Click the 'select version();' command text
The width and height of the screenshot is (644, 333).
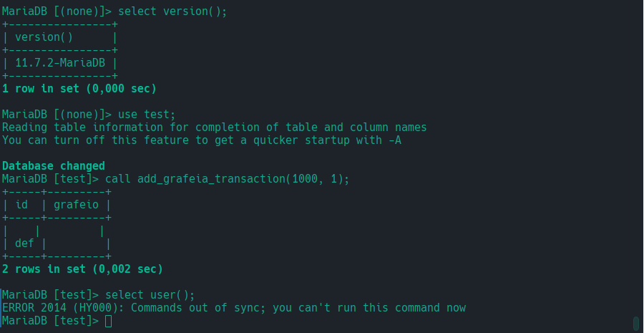click(172, 11)
